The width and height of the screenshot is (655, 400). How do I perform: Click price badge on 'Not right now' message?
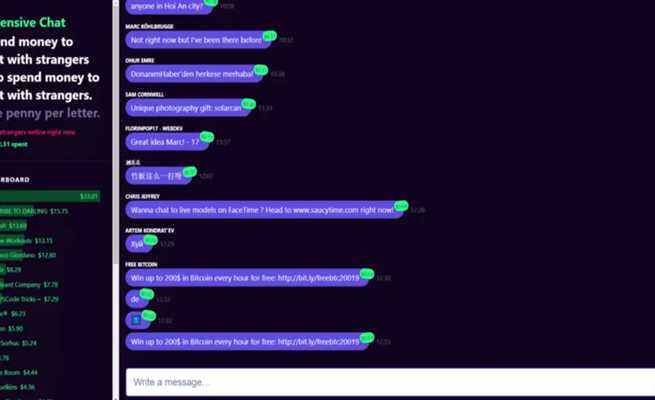(269, 36)
